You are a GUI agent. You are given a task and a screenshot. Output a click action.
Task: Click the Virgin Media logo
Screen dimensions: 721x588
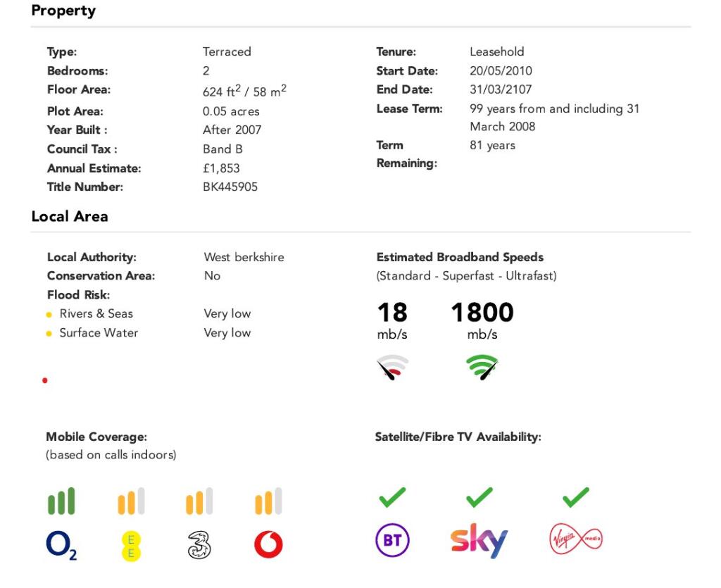point(575,540)
